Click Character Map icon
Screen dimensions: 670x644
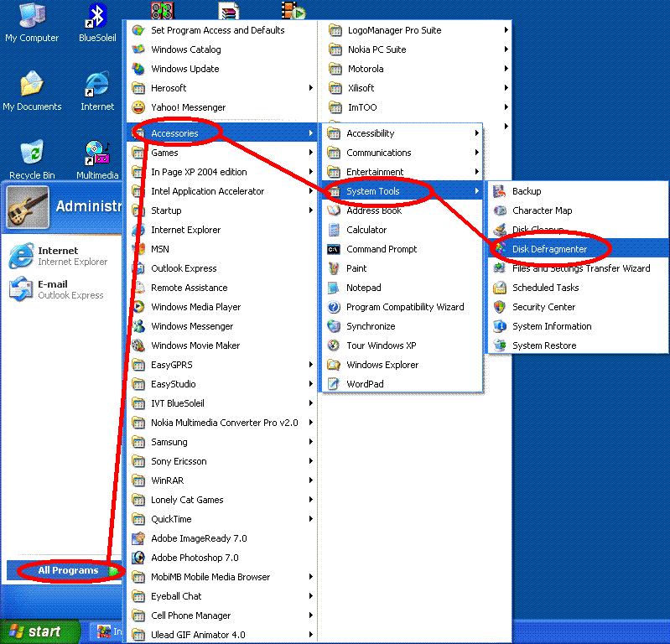point(500,210)
